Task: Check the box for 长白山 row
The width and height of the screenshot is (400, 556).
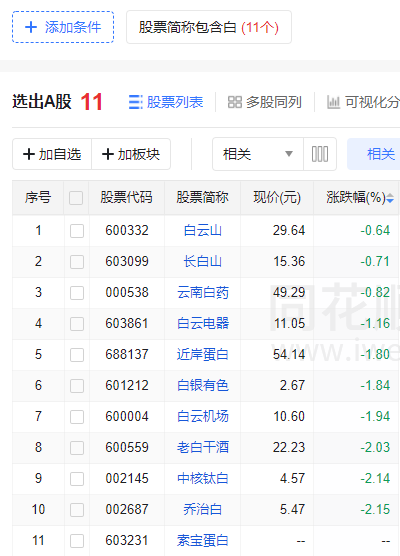Action: (77, 262)
